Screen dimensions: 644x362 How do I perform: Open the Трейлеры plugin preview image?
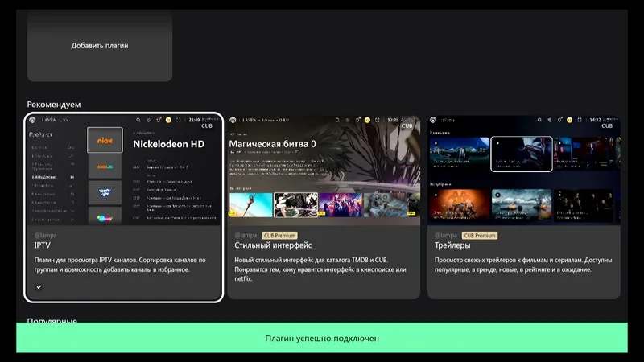[x=524, y=170]
